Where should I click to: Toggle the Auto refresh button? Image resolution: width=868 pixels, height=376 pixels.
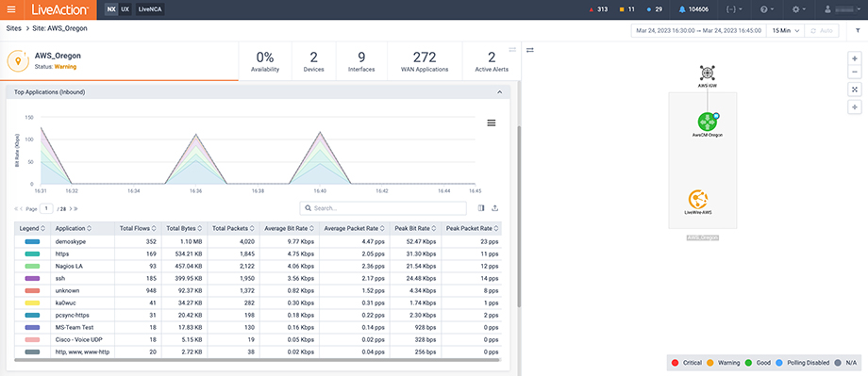click(x=822, y=31)
